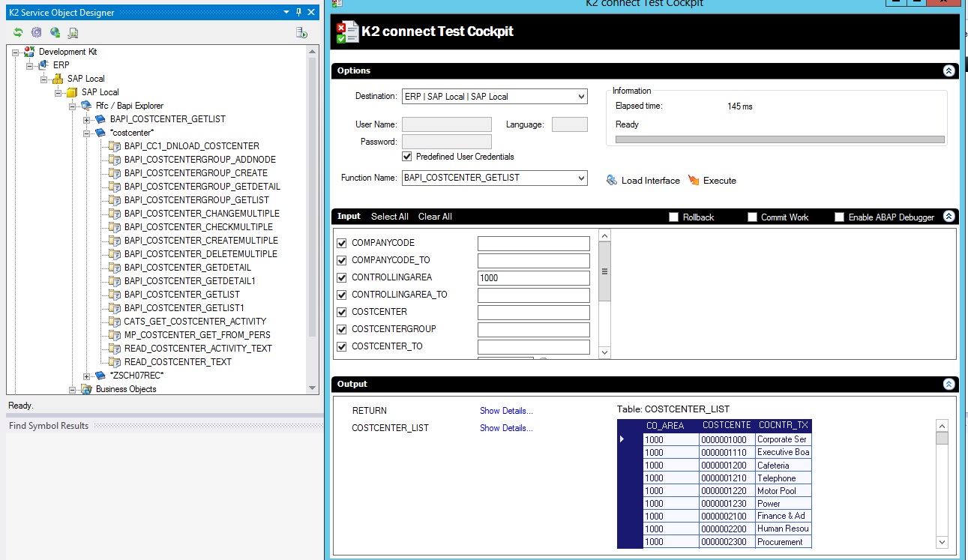Image resolution: width=968 pixels, height=560 pixels.
Task: Check the Commit Work option
Action: (752, 217)
